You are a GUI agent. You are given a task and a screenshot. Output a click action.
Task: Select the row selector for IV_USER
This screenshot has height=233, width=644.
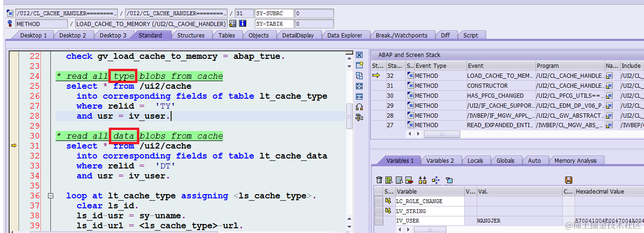(379, 221)
